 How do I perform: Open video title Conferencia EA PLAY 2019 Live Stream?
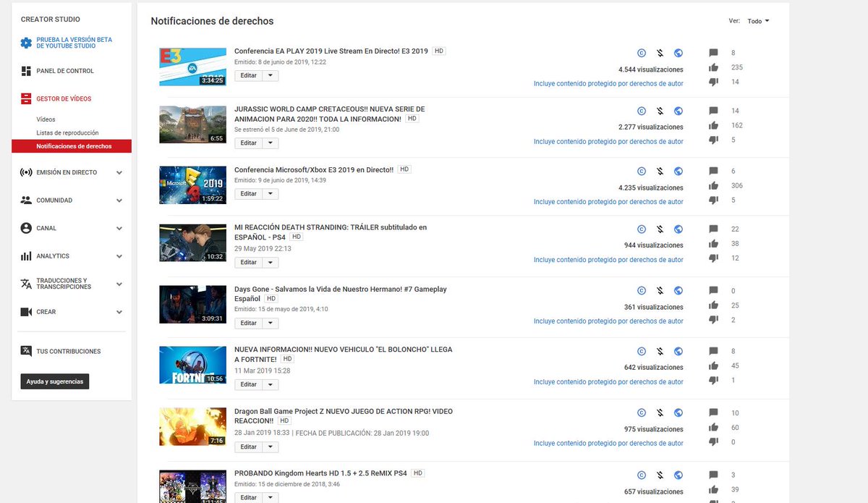[x=331, y=51]
